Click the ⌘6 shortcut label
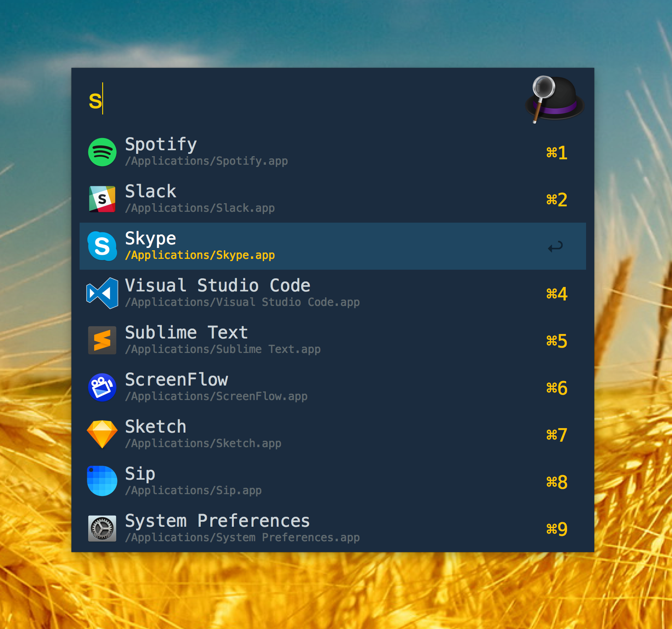The height and width of the screenshot is (629, 672). [557, 388]
